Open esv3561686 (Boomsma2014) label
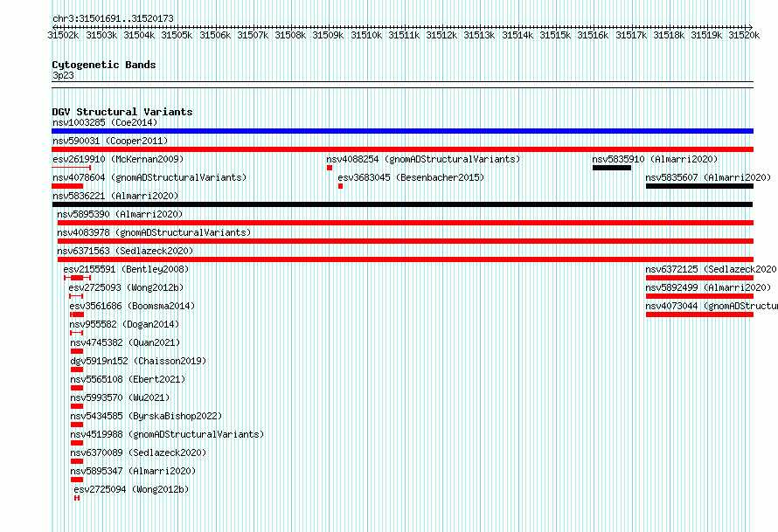778x532 pixels. tap(132, 306)
